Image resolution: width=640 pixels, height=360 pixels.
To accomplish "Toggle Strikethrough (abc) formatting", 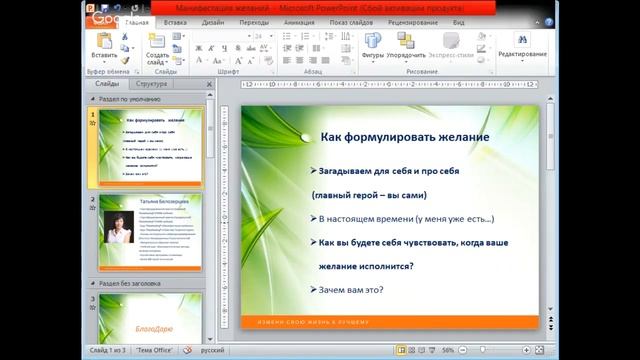I will tap(251, 49).
